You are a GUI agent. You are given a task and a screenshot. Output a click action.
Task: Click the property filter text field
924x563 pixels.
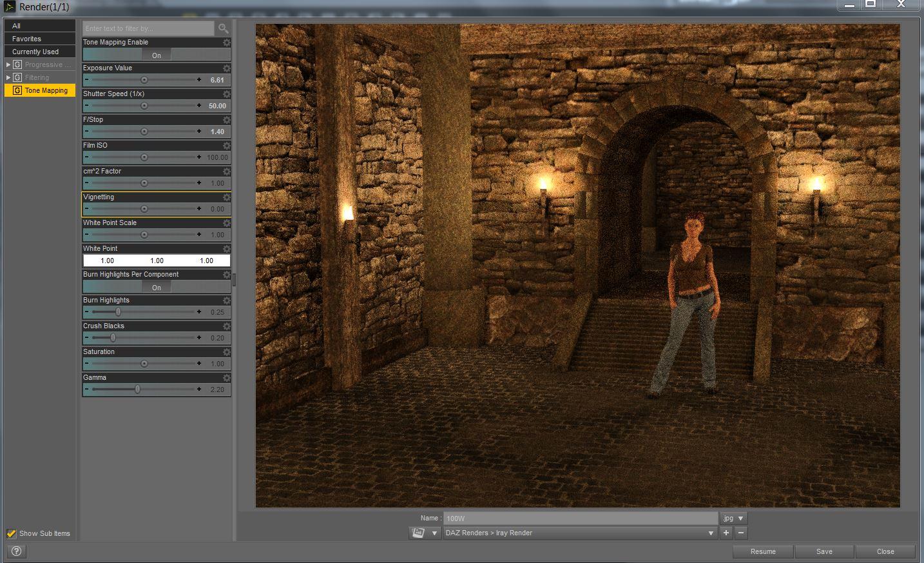149,28
